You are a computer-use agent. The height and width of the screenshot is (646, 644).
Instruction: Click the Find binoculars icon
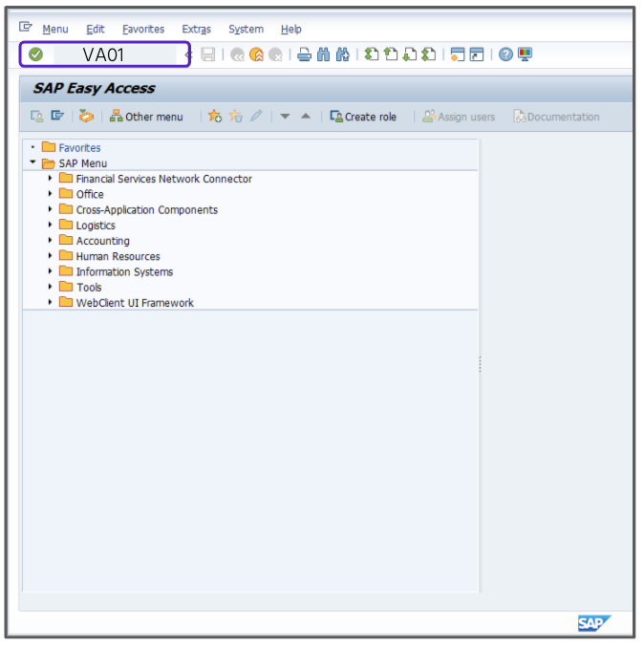(x=323, y=54)
